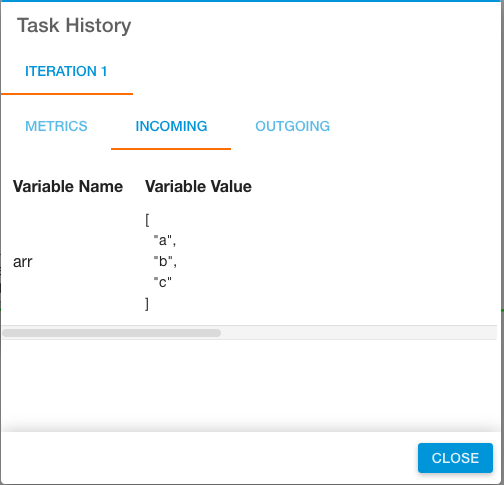
Task: Open the INCOMING variables tab
Action: click(x=171, y=126)
